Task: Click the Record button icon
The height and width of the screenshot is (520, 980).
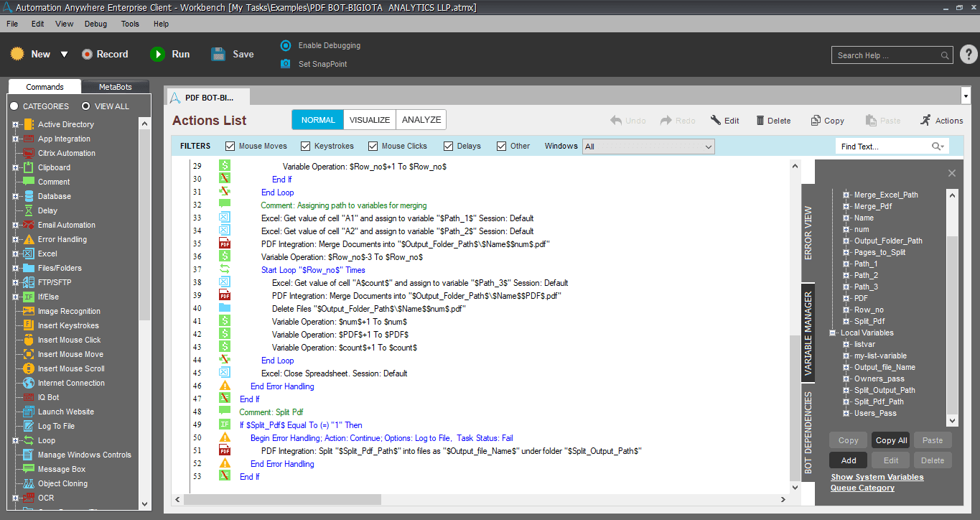Action: [x=87, y=54]
